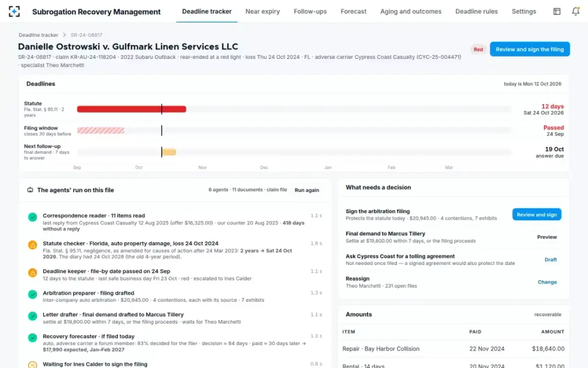Open the Follow-ups tab

[310, 11]
